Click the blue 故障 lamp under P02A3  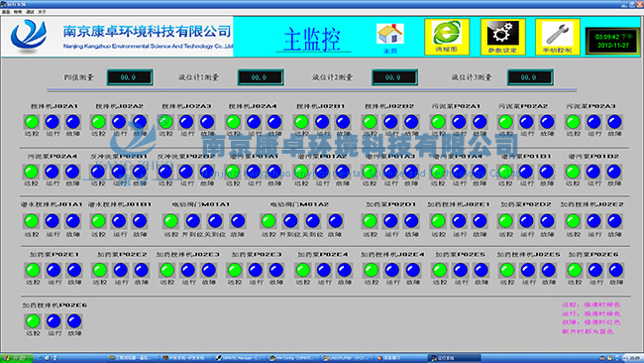614,122
